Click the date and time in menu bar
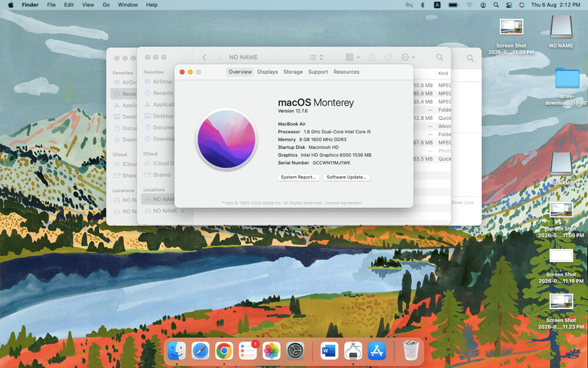This screenshot has height=368, width=588. click(x=556, y=5)
